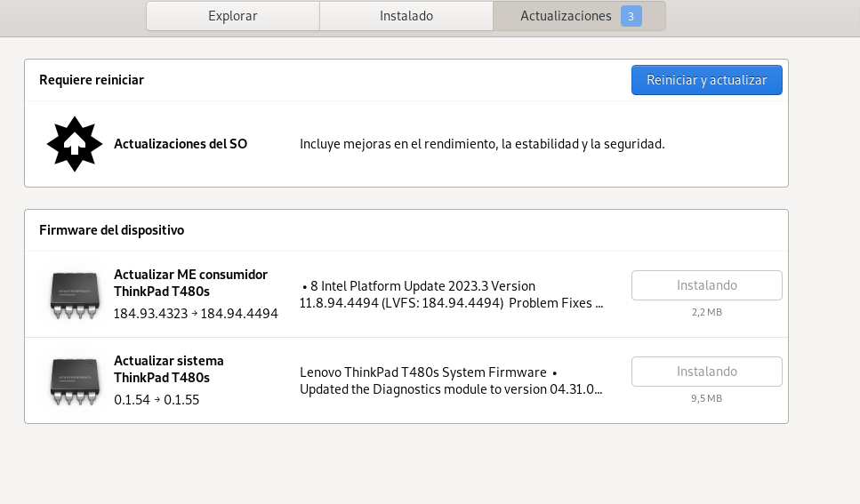This screenshot has height=504, width=860.
Task: Click Instalando button for ME consumidor update
Action: click(x=706, y=285)
